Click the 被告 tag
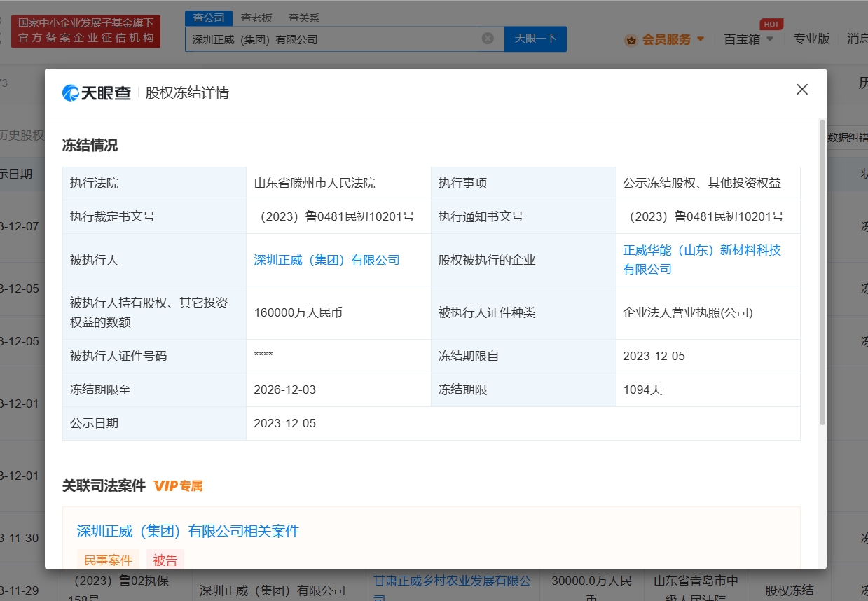The height and width of the screenshot is (601, 868). 165,560
